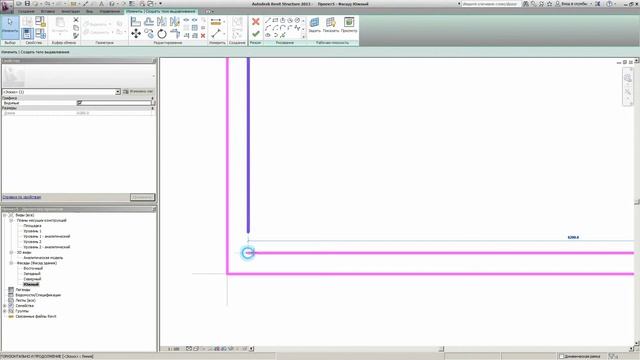Open the Revit application menu button
Viewport: 640px width, 360px height.
coord(7,6)
